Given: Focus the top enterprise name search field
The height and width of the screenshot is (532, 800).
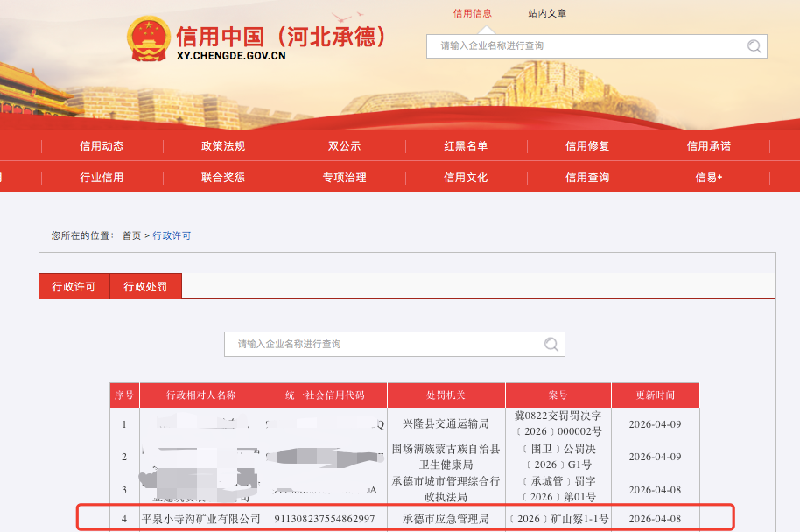Looking at the screenshot, I should pyautogui.click(x=586, y=46).
